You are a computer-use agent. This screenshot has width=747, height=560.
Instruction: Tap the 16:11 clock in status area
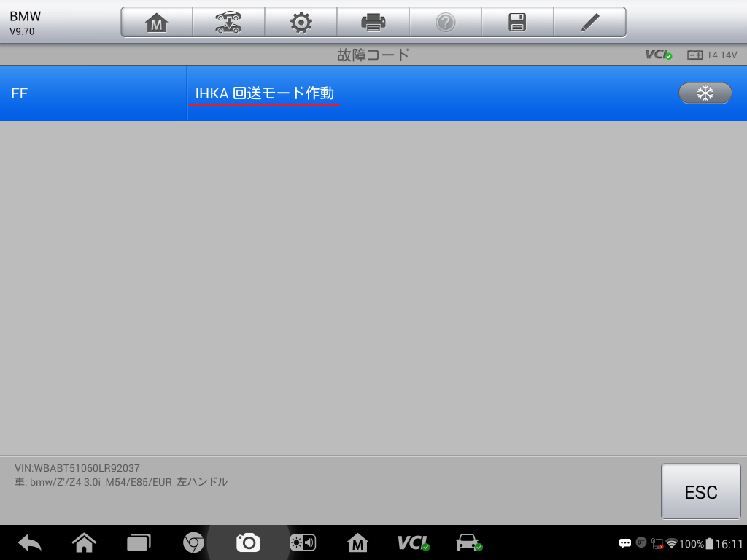729,544
